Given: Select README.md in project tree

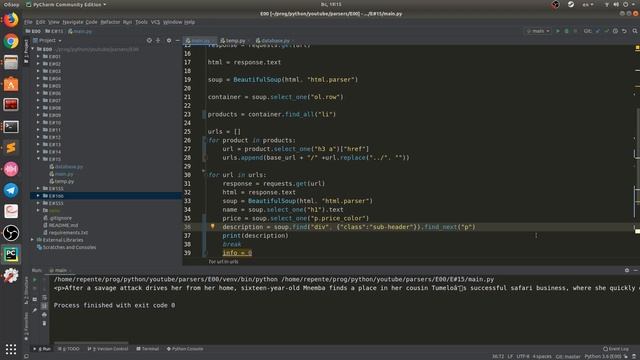Looking at the screenshot, I should [x=63, y=225].
